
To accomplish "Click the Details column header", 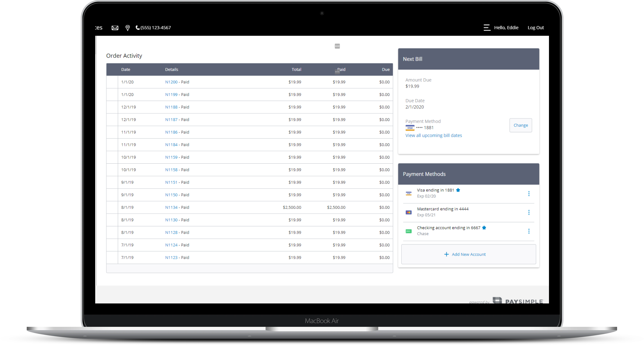I will 171,69.
